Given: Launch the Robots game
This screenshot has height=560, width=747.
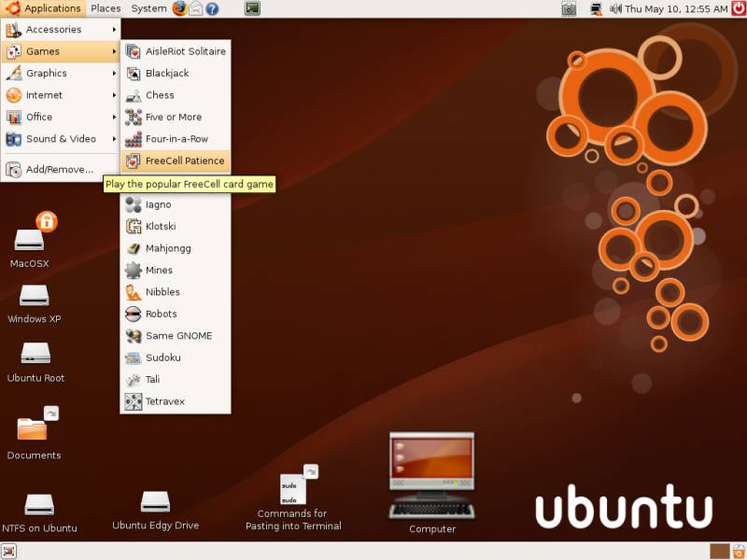Looking at the screenshot, I should point(176,315).
